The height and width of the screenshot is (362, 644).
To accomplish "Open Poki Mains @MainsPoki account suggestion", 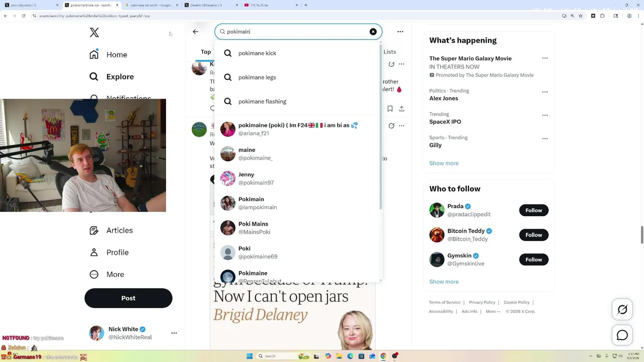I will [x=298, y=228].
